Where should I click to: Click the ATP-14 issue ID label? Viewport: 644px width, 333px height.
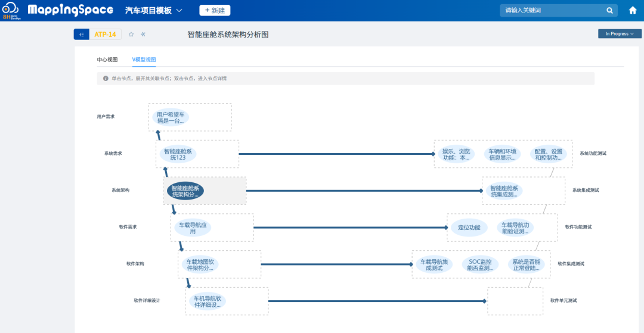(106, 35)
